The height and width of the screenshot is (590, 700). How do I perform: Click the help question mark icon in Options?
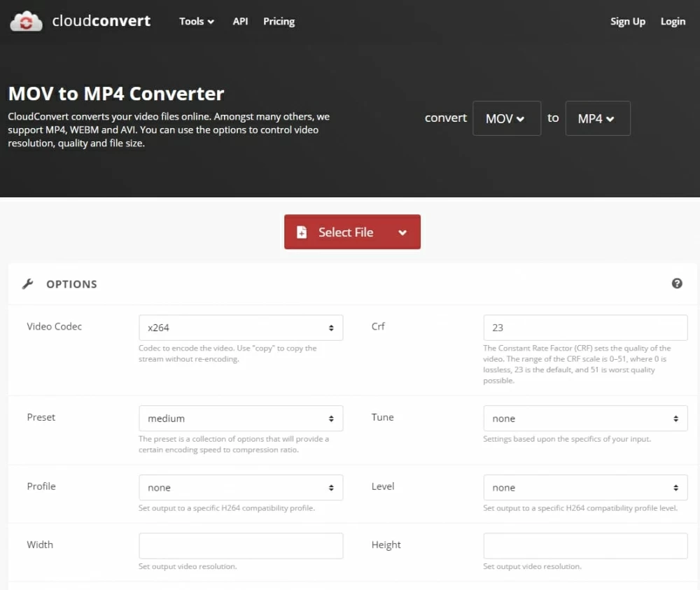pyautogui.click(x=677, y=283)
